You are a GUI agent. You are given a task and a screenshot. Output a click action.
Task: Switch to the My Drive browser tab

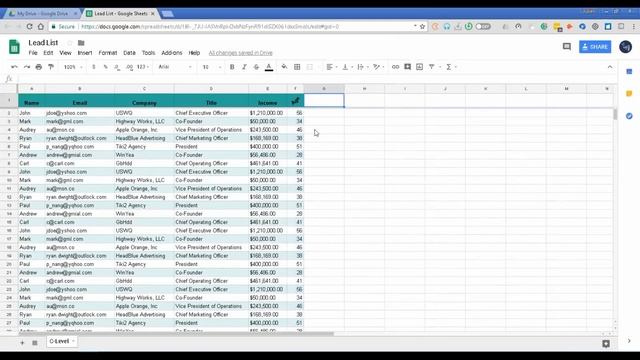(41, 13)
